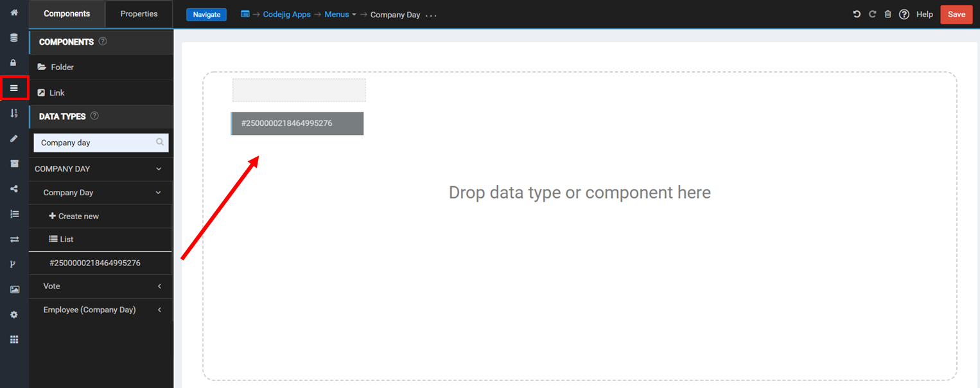This screenshot has width=980, height=388.
Task: Open the database icon in the sidebar
Action: click(x=14, y=38)
